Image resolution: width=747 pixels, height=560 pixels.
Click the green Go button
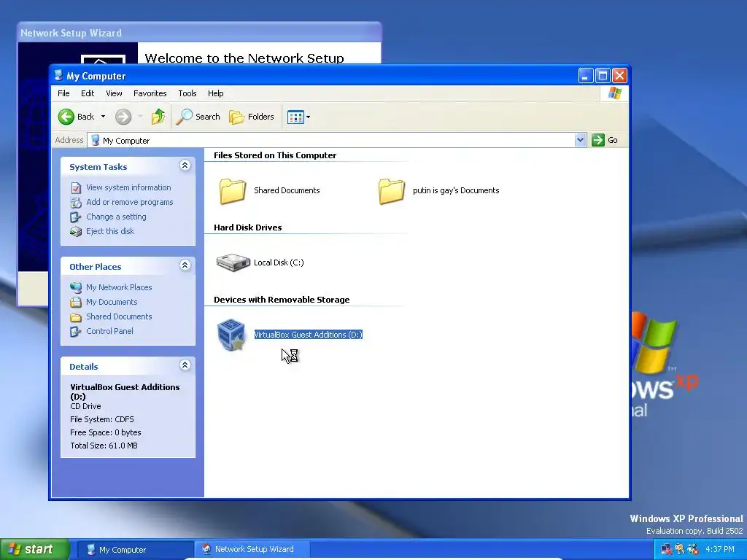605,140
